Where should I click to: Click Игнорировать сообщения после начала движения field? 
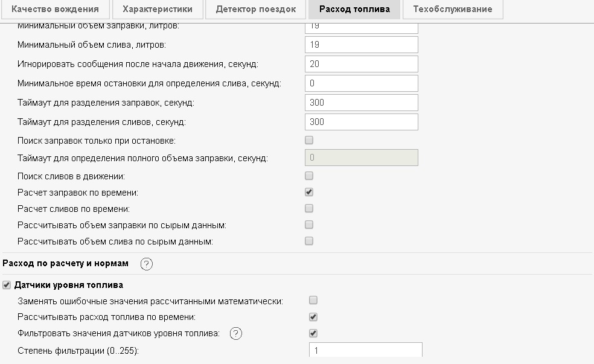coord(361,64)
